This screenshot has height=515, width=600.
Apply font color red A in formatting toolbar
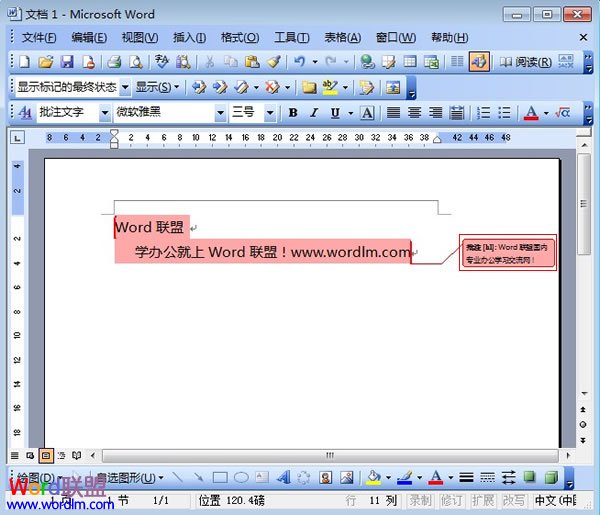531,113
